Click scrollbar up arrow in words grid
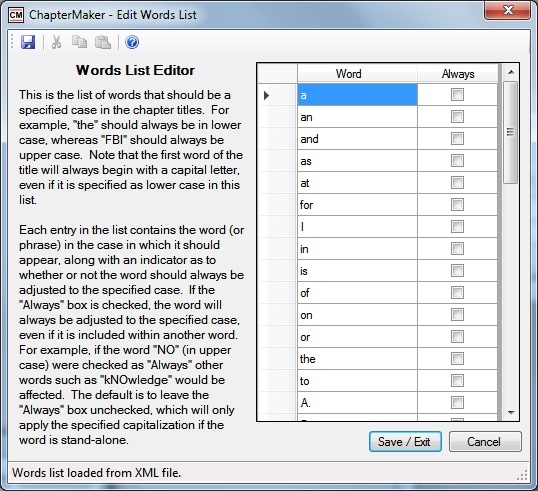This screenshot has width=538, height=491. 511,72
